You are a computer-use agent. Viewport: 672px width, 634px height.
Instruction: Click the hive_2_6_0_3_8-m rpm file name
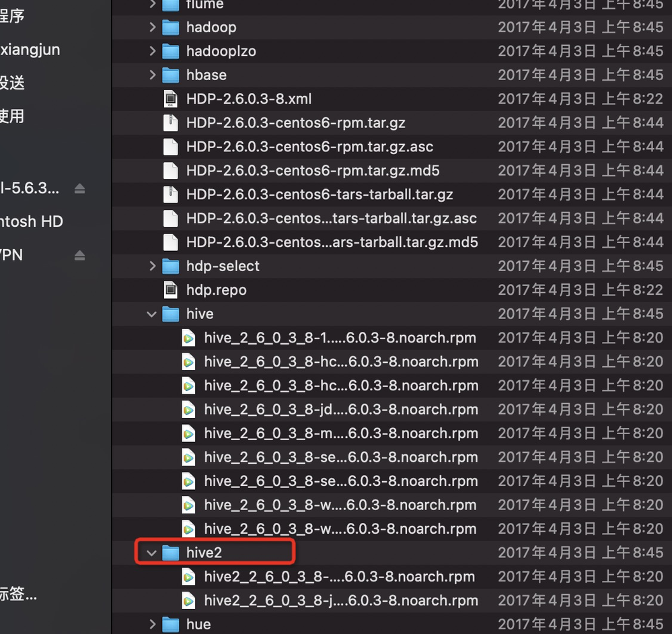coord(341,433)
